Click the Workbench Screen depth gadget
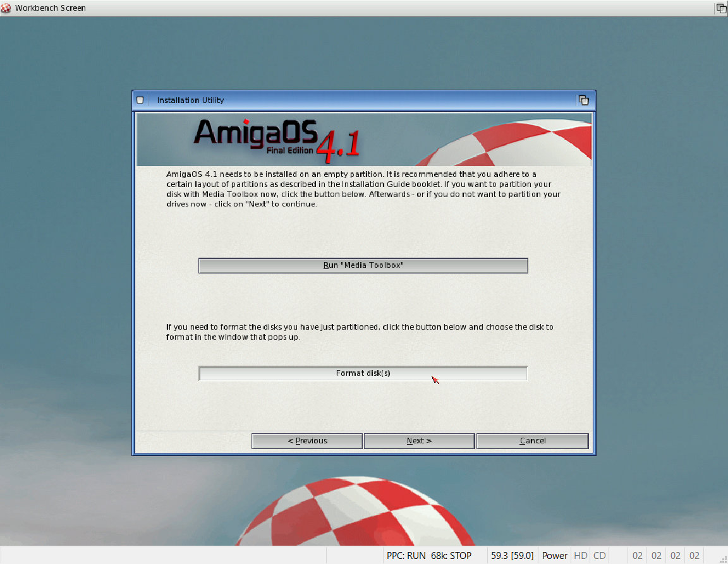The image size is (728, 564). coord(722,8)
